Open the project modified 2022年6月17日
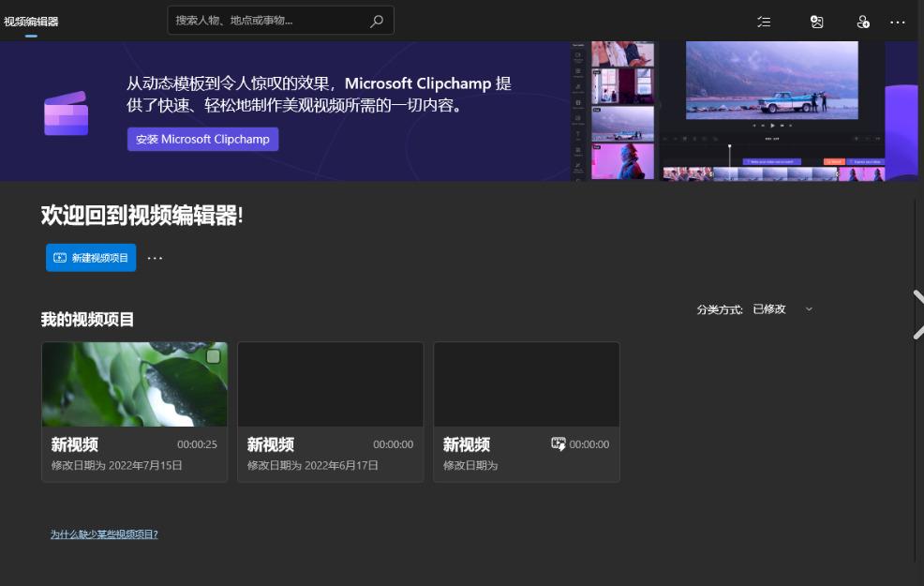The height and width of the screenshot is (586, 924). pos(330,413)
